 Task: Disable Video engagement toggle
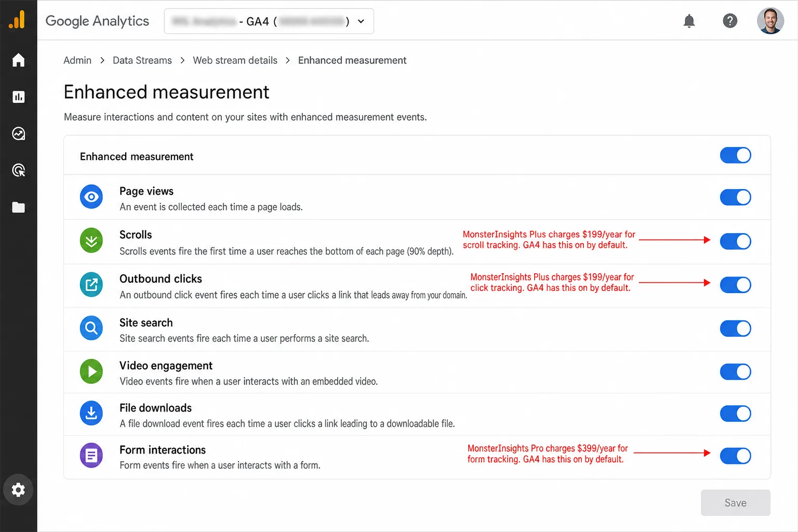(735, 371)
